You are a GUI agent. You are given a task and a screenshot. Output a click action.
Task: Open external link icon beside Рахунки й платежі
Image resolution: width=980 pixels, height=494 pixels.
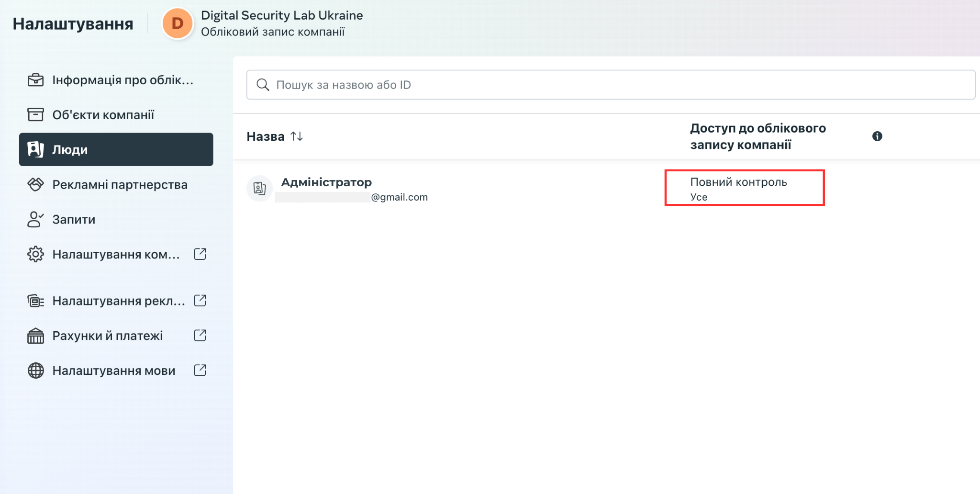point(200,336)
